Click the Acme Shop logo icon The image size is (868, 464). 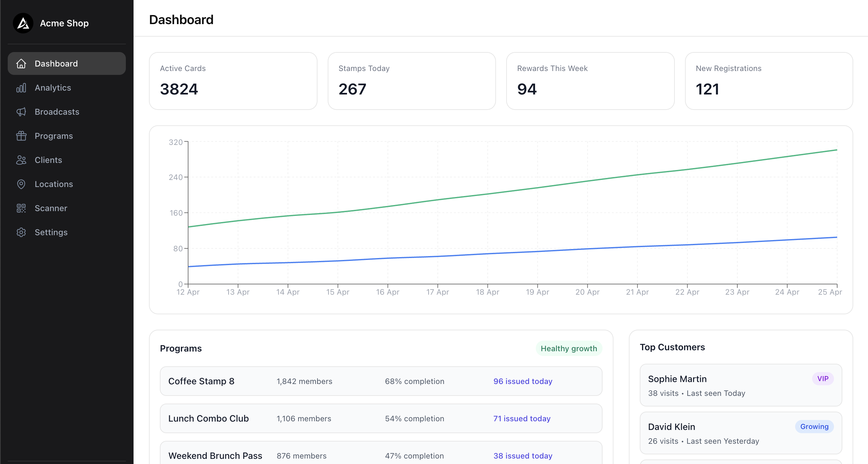tap(23, 23)
